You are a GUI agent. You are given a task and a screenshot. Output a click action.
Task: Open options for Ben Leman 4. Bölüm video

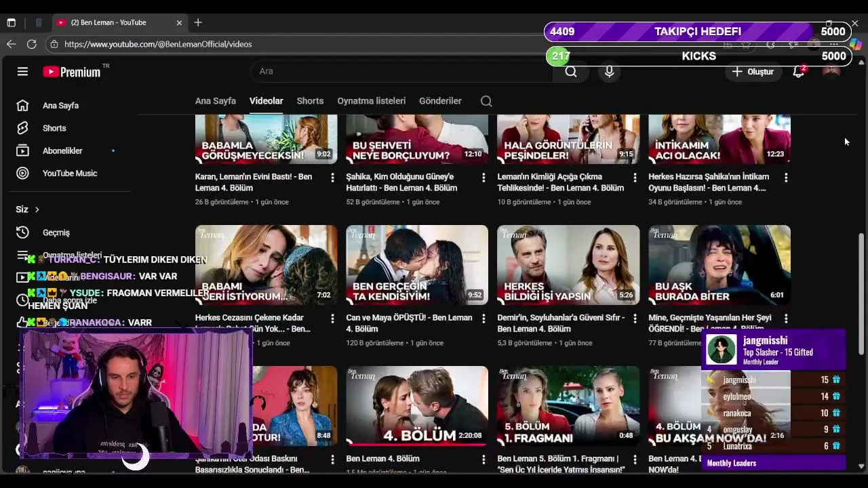coord(484,460)
